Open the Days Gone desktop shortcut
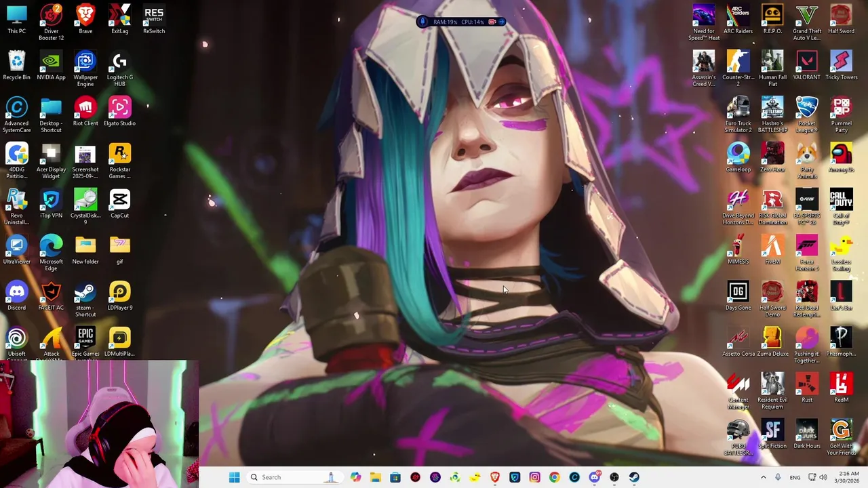The image size is (868, 488). (x=738, y=296)
